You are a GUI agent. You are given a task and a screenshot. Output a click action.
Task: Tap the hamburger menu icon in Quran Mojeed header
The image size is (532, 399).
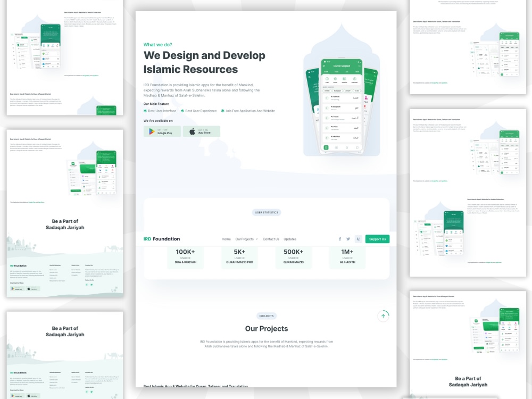pos(325,66)
